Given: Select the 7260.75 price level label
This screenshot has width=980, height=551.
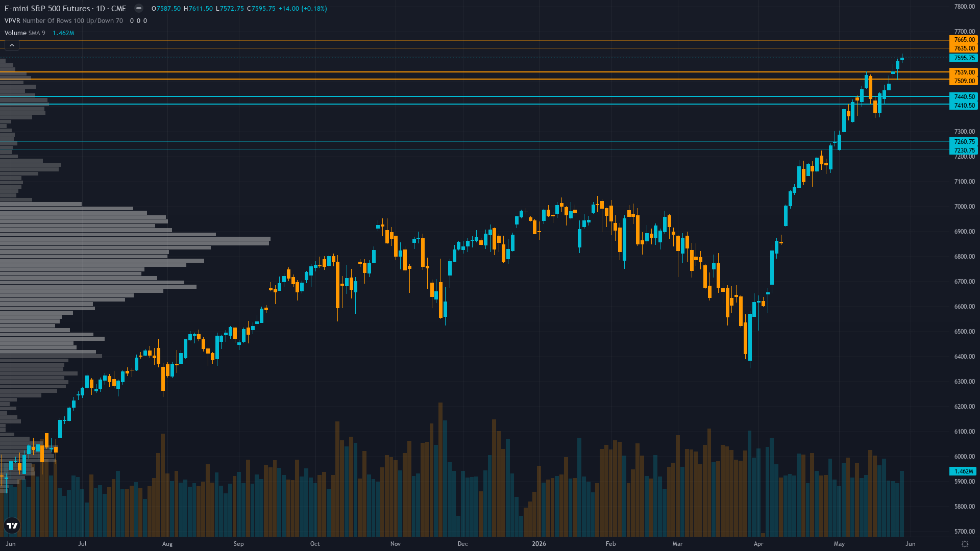Looking at the screenshot, I should pos(963,142).
